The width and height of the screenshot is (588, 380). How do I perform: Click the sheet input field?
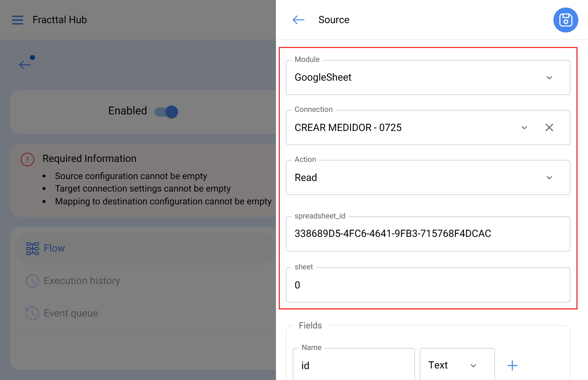point(427,285)
